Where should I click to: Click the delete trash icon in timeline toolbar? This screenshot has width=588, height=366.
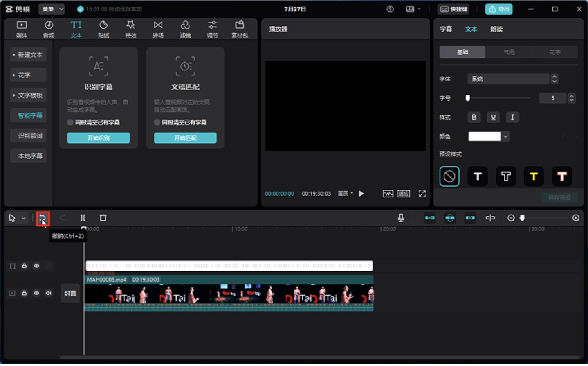click(x=103, y=218)
